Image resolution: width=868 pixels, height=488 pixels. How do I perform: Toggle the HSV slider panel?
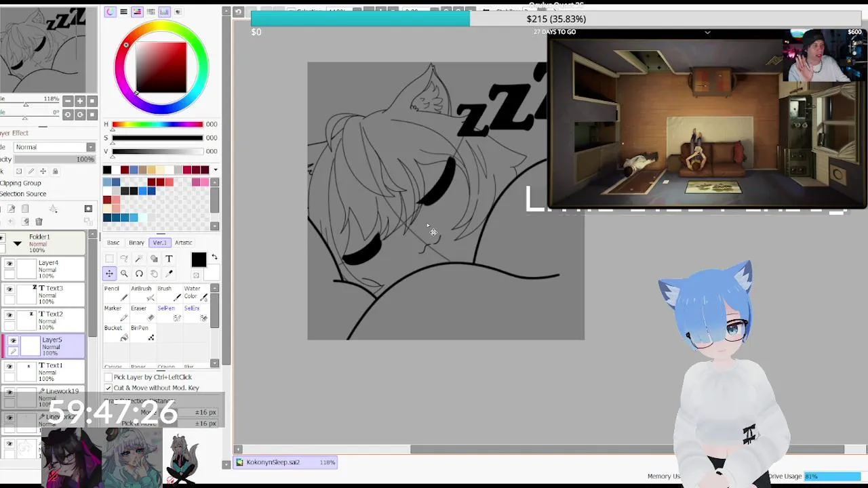click(x=137, y=12)
